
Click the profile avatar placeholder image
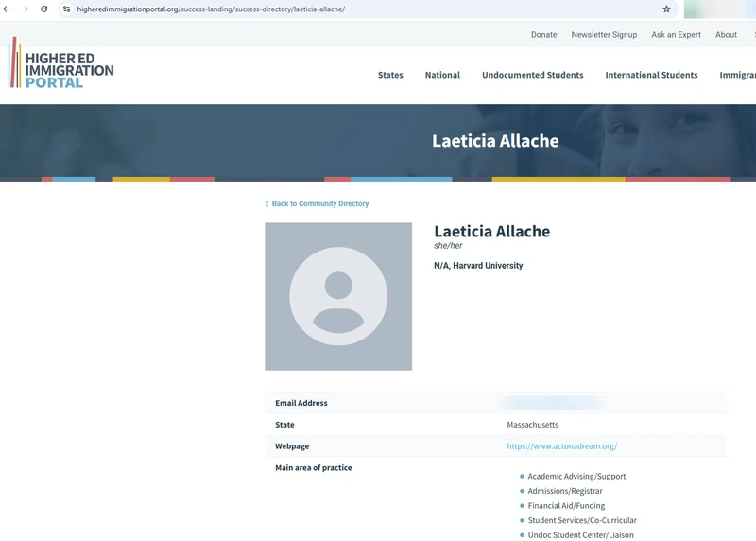pyautogui.click(x=338, y=296)
